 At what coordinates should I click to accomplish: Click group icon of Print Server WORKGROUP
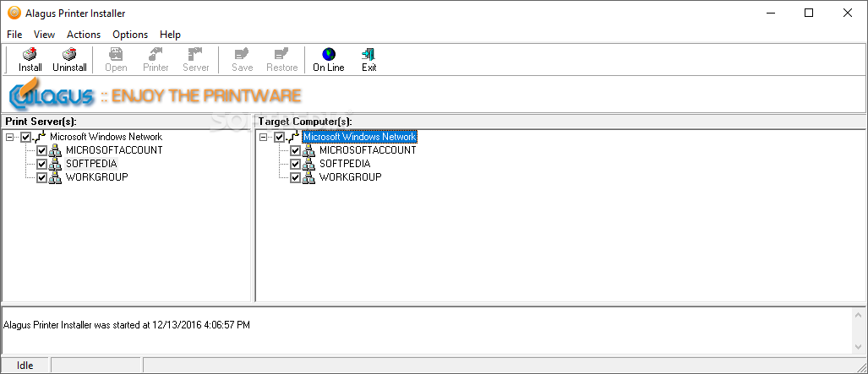point(55,177)
